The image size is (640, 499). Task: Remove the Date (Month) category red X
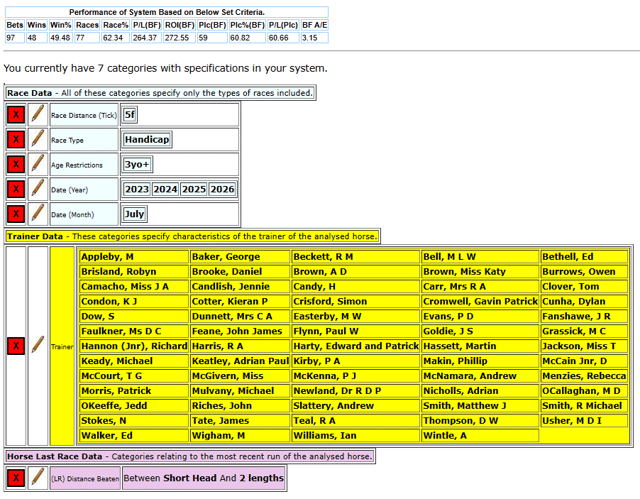16,214
